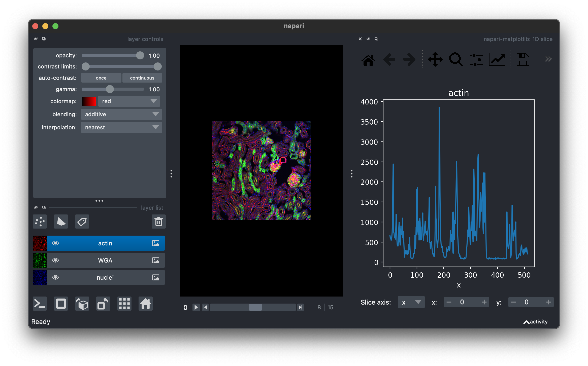Enable grid view mode
Image resolution: width=588 pixels, height=366 pixels.
coord(124,304)
